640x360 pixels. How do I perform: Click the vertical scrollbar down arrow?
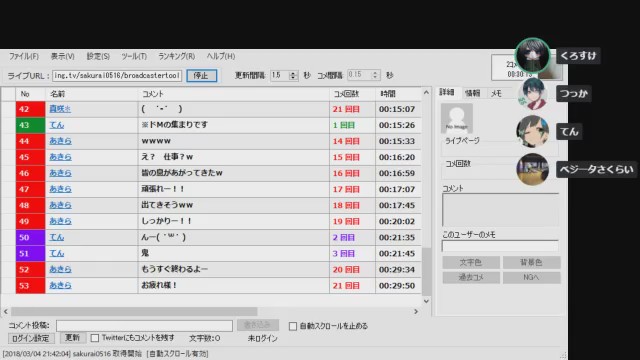(426, 301)
